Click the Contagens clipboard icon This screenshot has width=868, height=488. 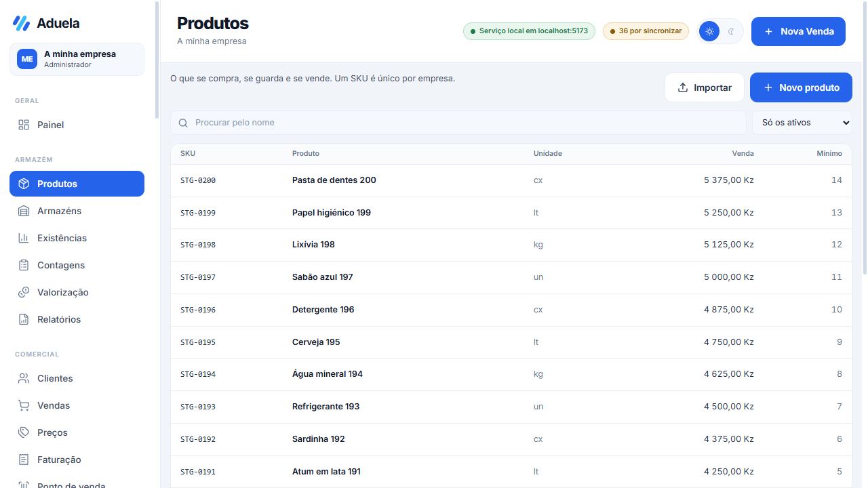tap(24, 265)
